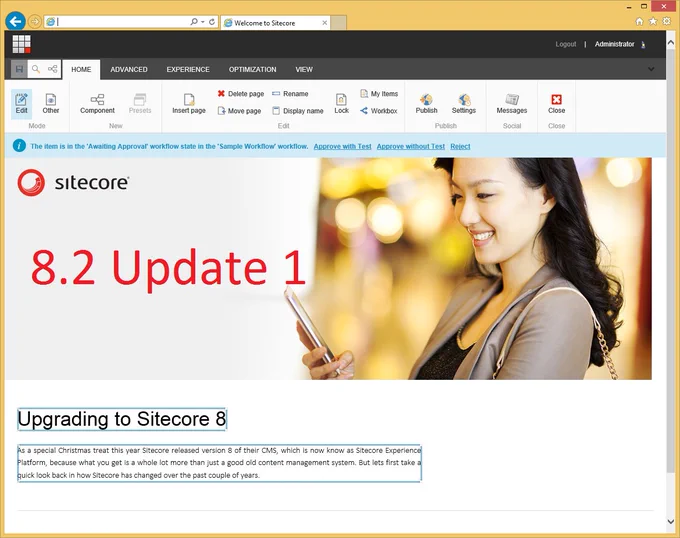This screenshot has height=538, width=680.
Task: Close the Experience Editor with red Close icon
Action: (x=556, y=104)
